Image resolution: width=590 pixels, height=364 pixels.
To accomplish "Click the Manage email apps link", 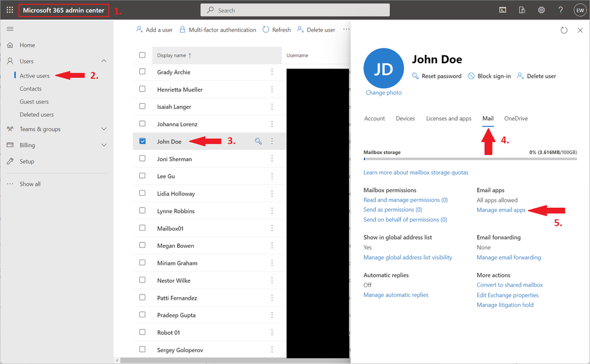I will (x=501, y=210).
